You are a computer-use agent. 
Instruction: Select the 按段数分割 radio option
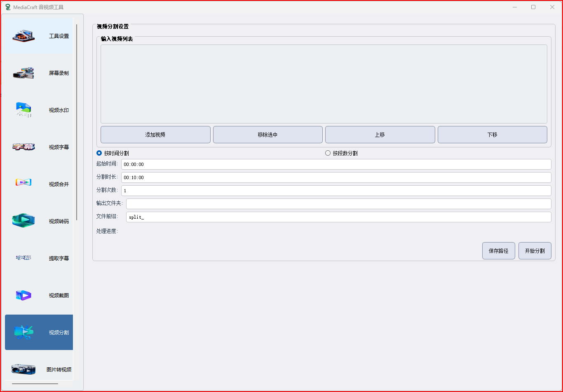coord(328,153)
